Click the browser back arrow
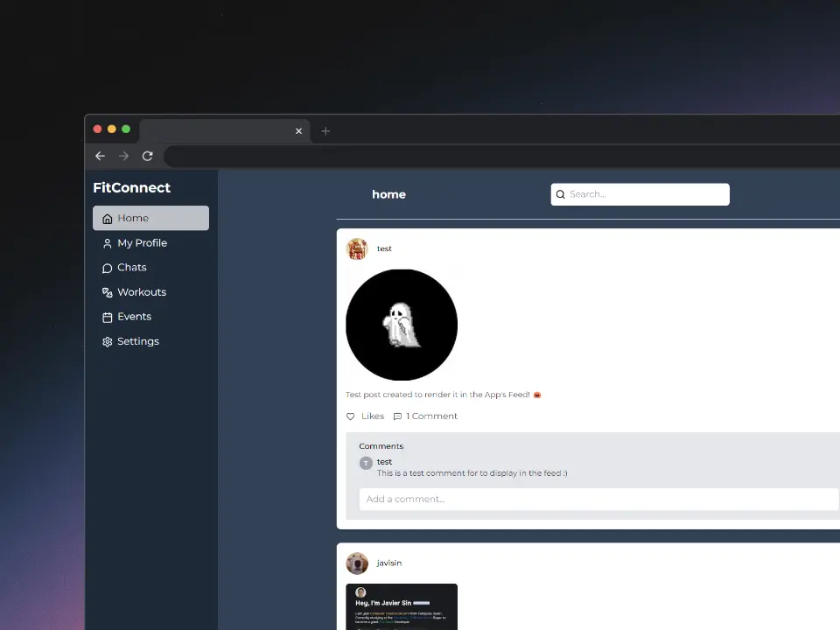The height and width of the screenshot is (630, 840). click(x=100, y=156)
